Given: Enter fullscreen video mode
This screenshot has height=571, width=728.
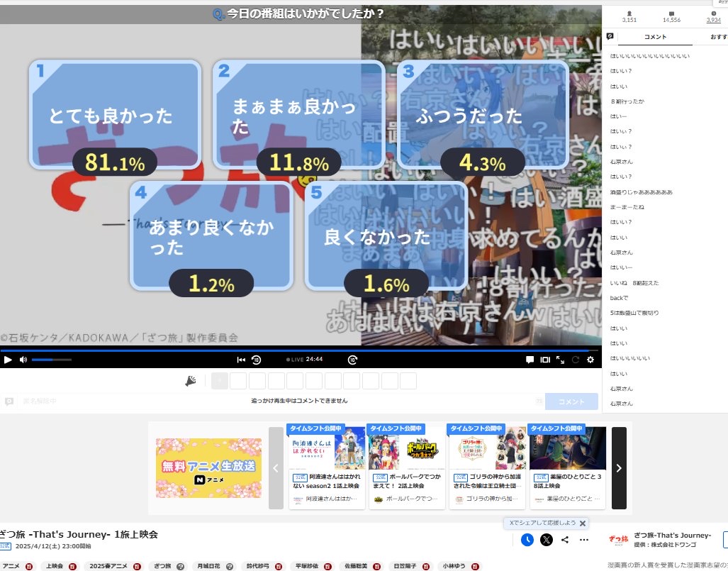Looking at the screenshot, I should click(560, 360).
